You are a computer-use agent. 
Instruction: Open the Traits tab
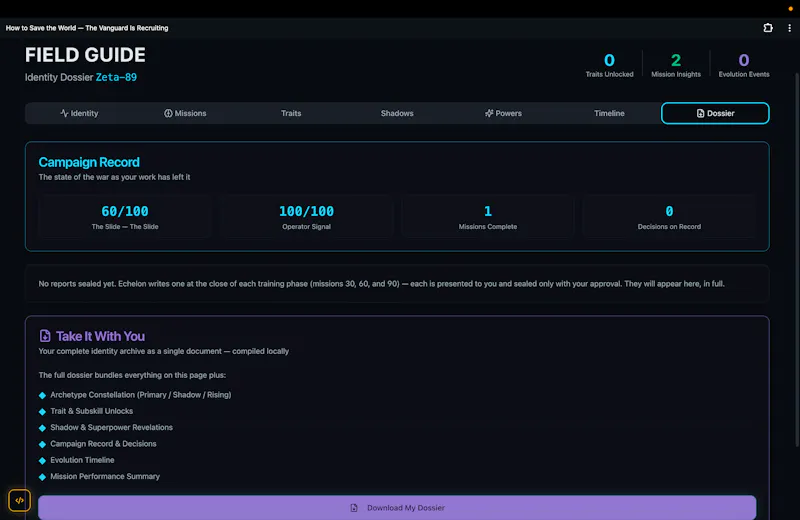coord(291,113)
